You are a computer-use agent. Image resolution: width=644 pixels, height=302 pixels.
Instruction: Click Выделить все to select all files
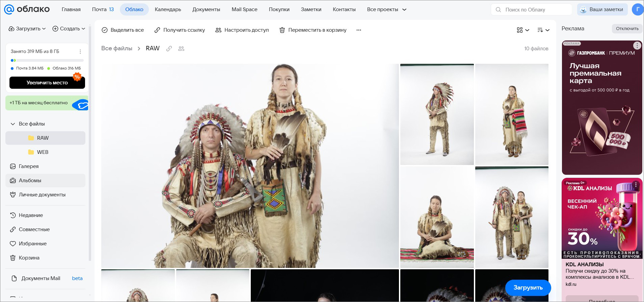coord(123,30)
